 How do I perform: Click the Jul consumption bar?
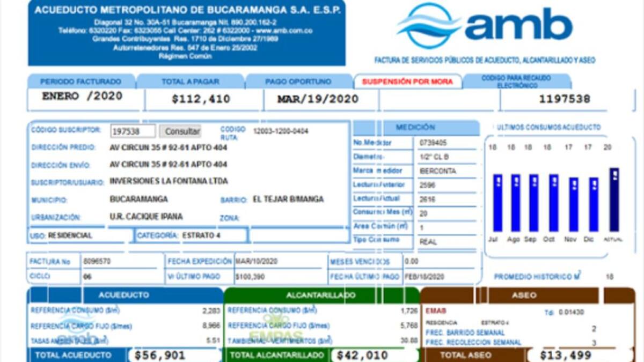[x=497, y=202]
